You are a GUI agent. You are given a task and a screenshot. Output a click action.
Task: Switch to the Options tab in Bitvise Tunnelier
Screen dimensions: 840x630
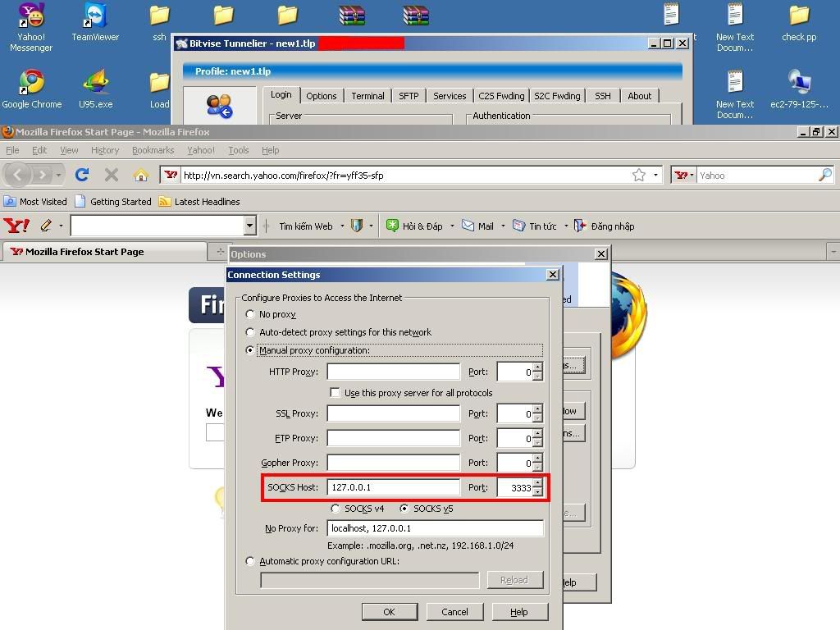point(322,96)
